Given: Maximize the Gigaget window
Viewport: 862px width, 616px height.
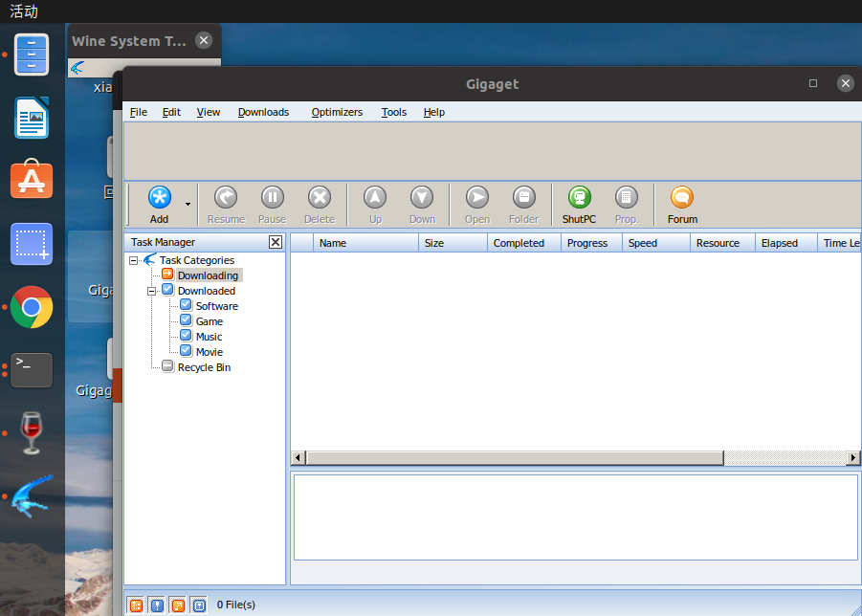Looking at the screenshot, I should [x=813, y=83].
